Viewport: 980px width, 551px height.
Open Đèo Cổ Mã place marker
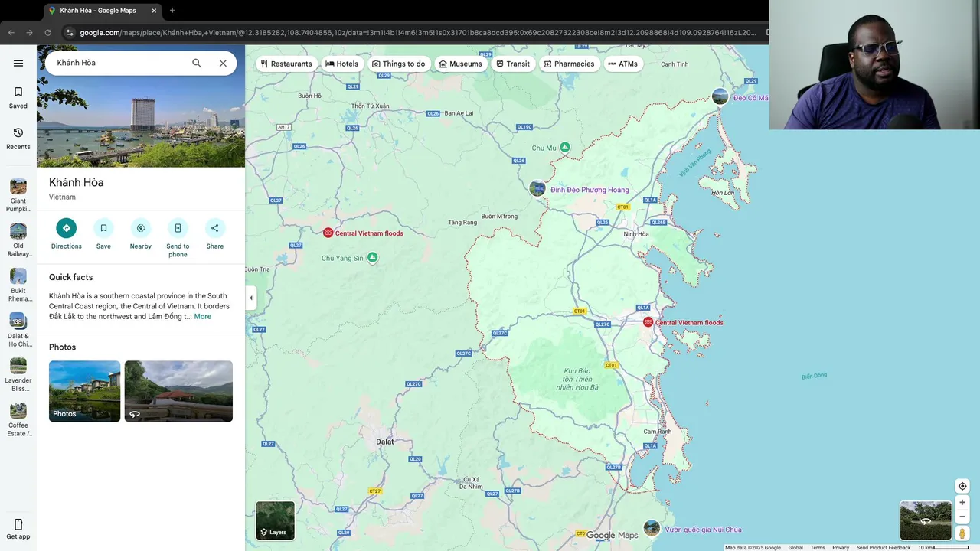[x=720, y=96]
